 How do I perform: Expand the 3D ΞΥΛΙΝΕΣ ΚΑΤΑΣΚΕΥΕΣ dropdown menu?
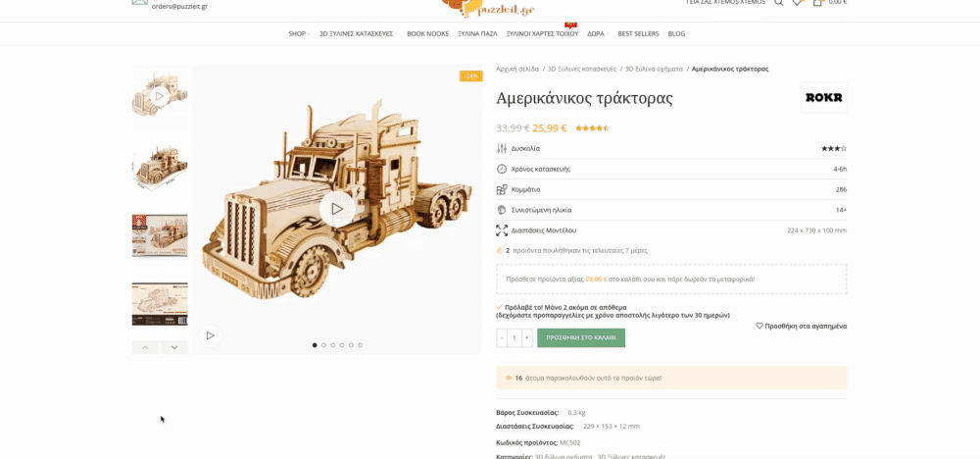pos(359,33)
